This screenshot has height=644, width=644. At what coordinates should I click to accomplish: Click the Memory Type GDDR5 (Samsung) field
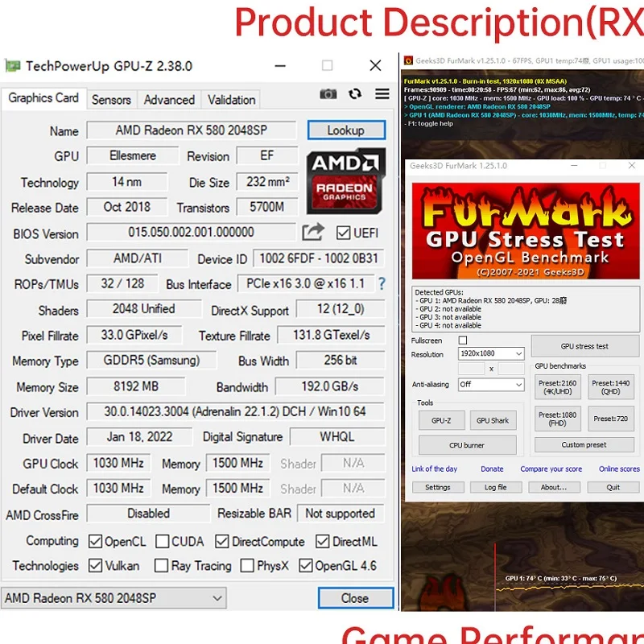point(151,360)
